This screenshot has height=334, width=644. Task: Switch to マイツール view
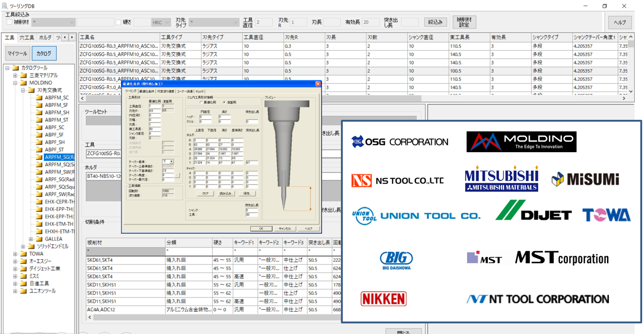pyautogui.click(x=18, y=53)
